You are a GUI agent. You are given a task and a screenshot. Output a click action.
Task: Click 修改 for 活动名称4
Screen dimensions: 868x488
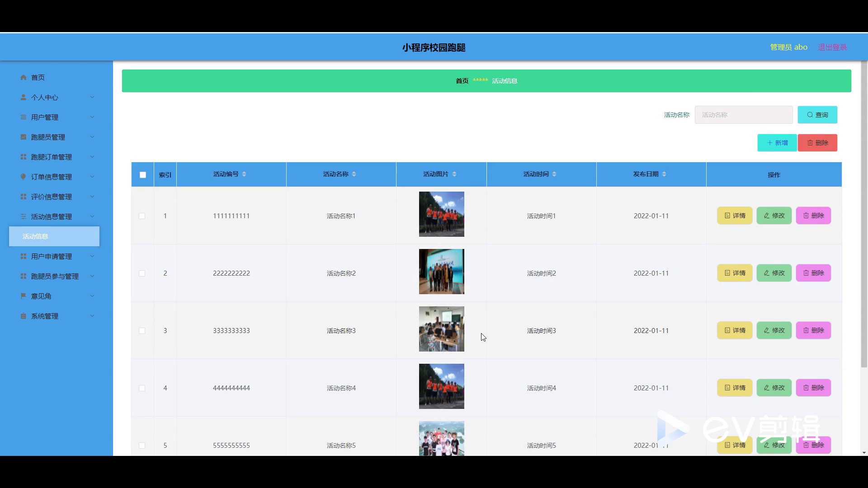pos(774,388)
